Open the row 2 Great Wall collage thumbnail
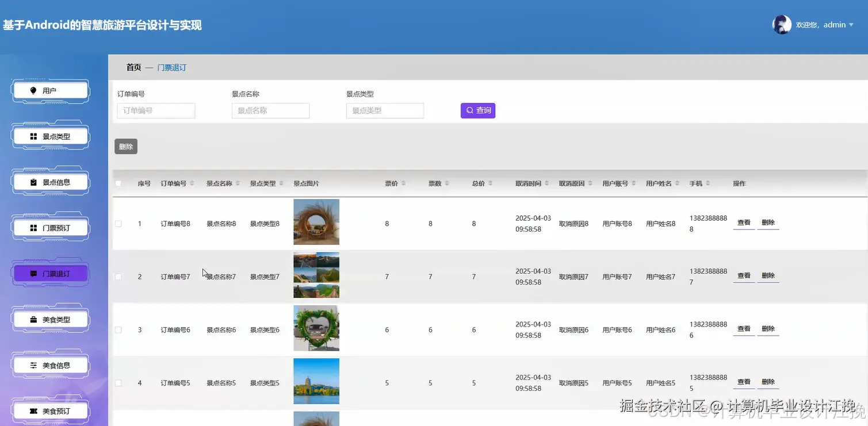Viewport: 868px width, 426px height. pyautogui.click(x=316, y=275)
